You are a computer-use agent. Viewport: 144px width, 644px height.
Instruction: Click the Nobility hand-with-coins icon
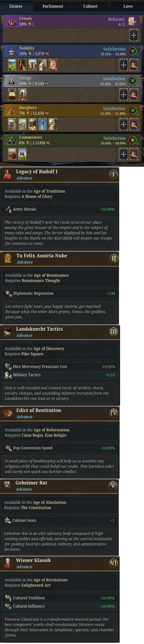click(x=134, y=65)
